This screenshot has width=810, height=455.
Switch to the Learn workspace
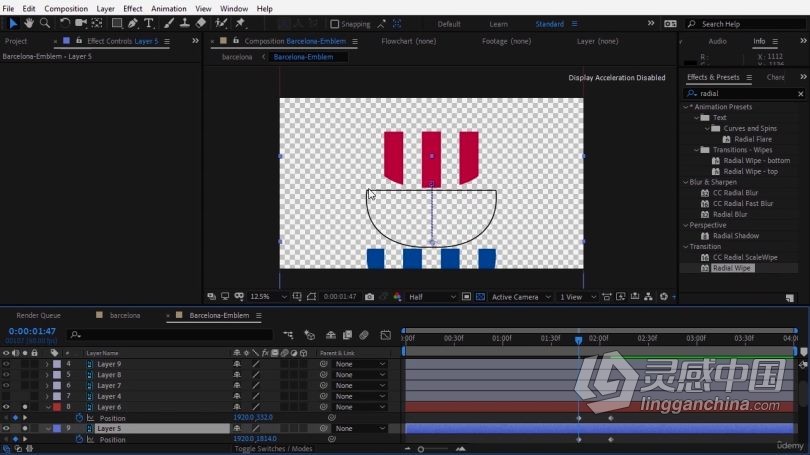pos(499,24)
